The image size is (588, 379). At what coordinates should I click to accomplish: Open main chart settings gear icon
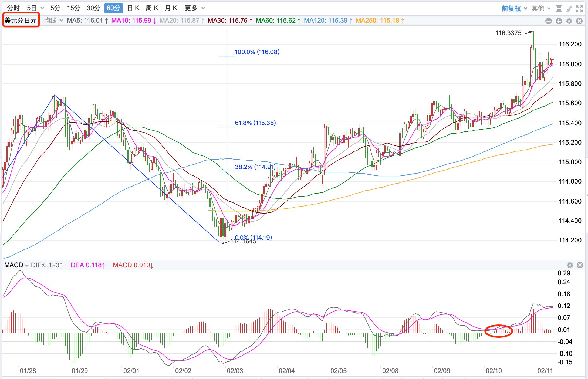pos(569,21)
